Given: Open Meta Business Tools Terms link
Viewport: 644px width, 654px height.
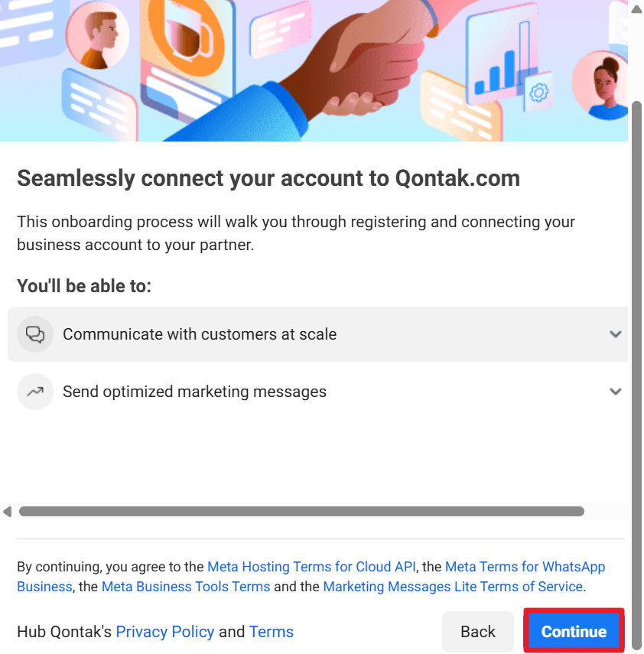Looking at the screenshot, I should tap(186, 587).
